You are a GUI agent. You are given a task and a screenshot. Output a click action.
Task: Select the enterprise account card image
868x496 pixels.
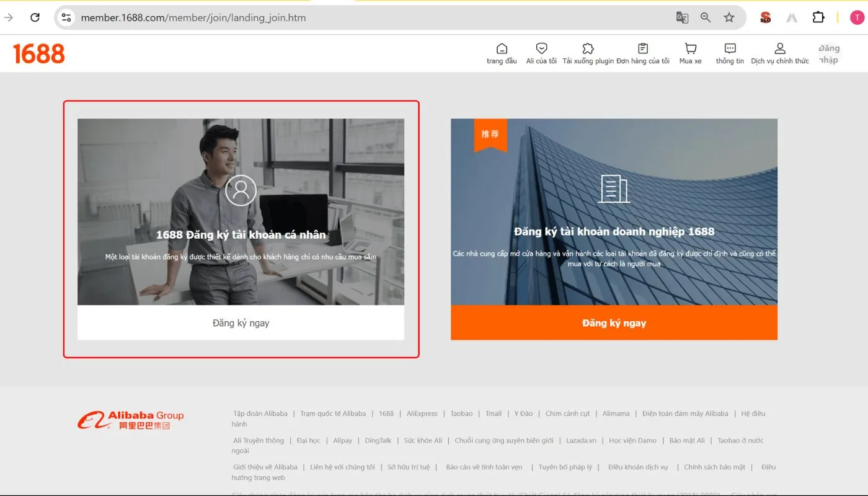click(x=614, y=212)
